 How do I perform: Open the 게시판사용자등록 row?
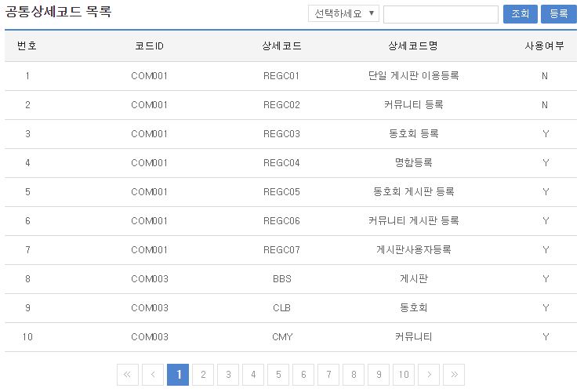(x=413, y=250)
